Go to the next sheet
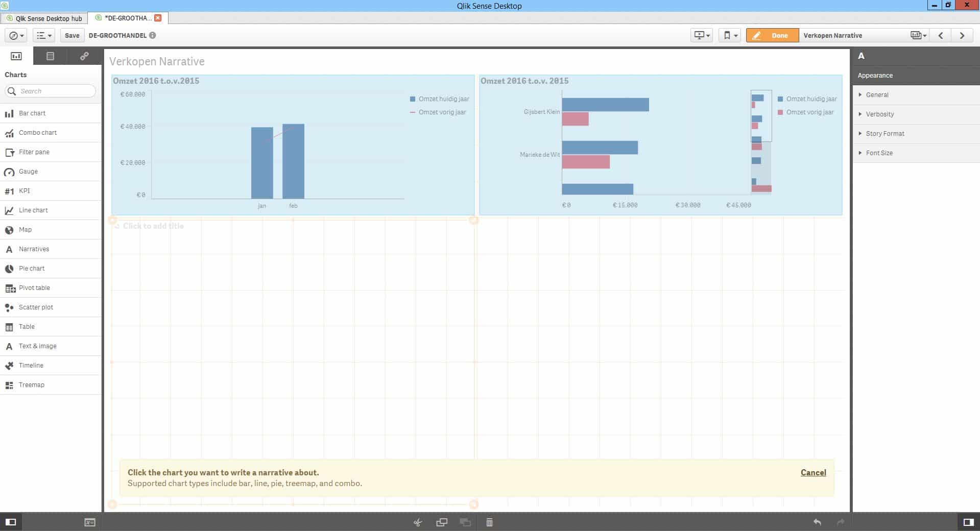Screen dimensions: 980x531 [x=962, y=35]
